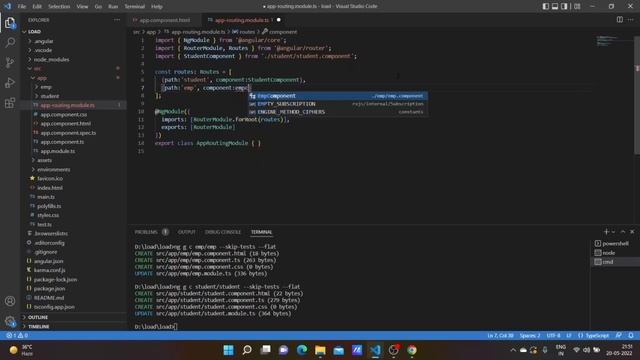Screen dimensions: 640x360
Task: Click the Explorer more actions ellipsis
Action: click(x=117, y=20)
